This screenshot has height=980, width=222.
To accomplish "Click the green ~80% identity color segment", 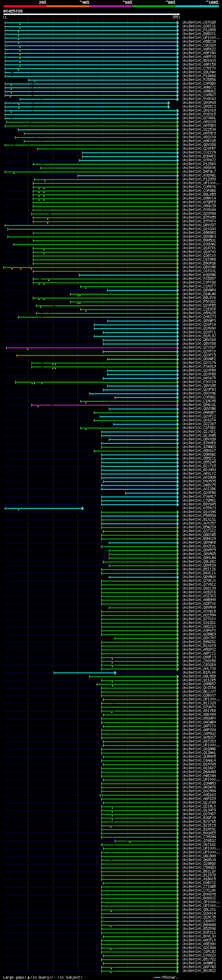I will 154,6.
